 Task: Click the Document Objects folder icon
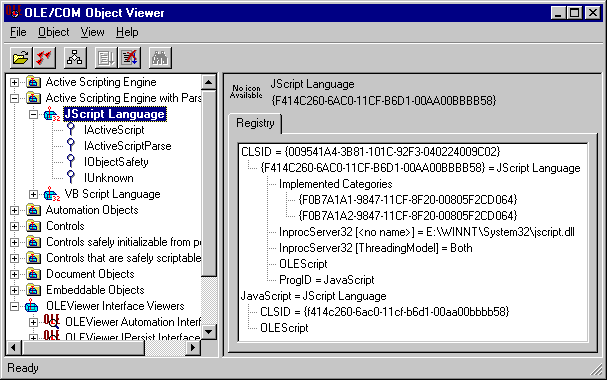34,274
